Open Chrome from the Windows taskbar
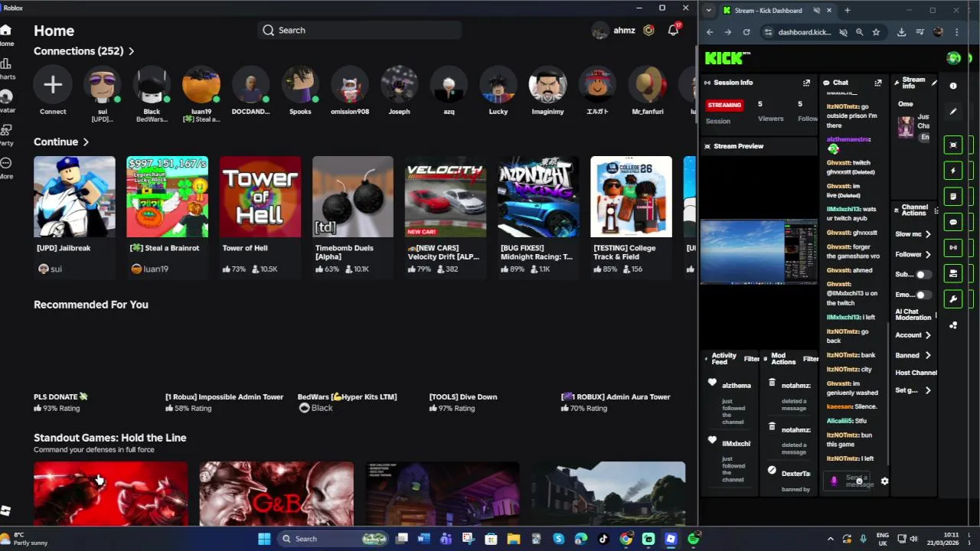Image resolution: width=980 pixels, height=551 pixels. pyautogui.click(x=626, y=539)
